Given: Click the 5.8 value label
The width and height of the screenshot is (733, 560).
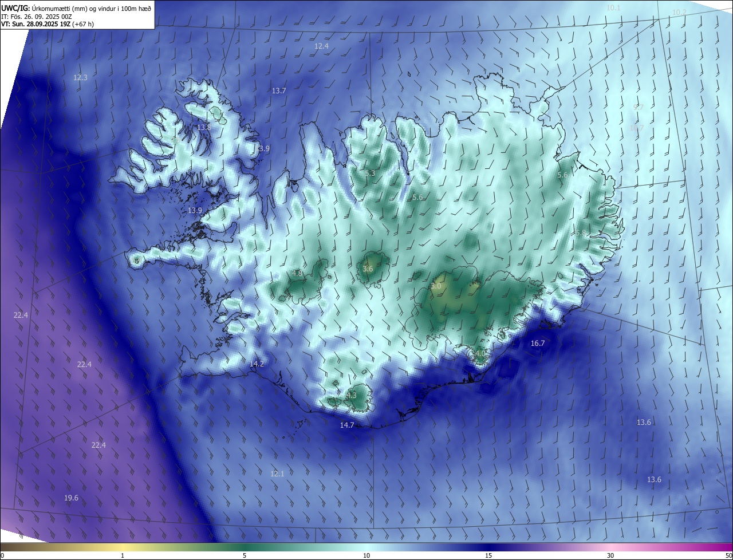Looking at the screenshot, I should [x=581, y=232].
